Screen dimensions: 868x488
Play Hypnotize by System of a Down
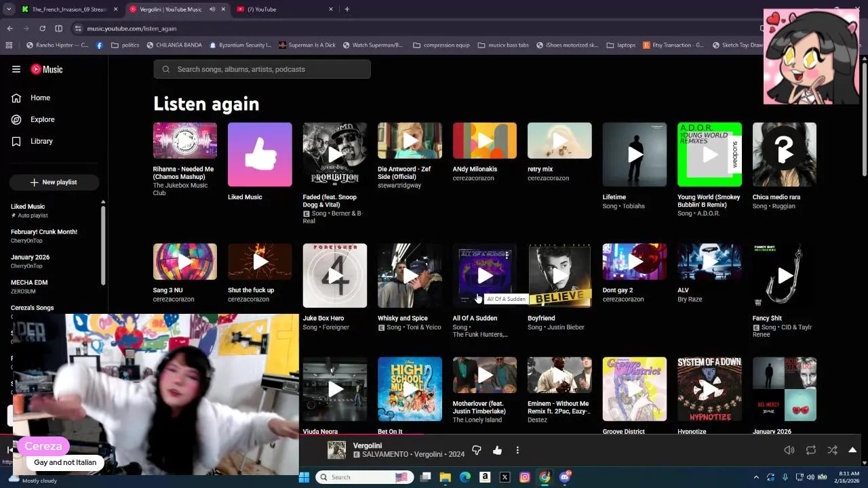[709, 389]
